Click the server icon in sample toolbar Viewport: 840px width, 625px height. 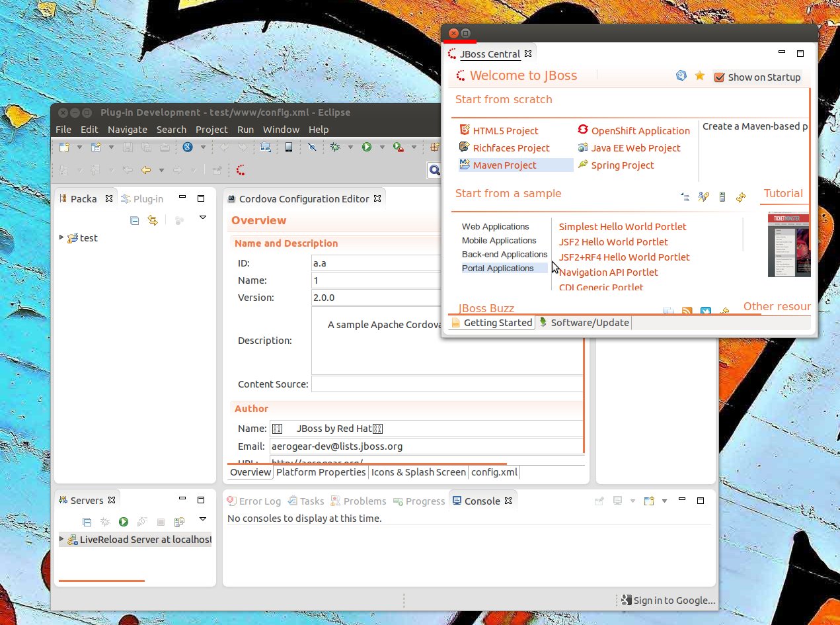click(x=722, y=196)
